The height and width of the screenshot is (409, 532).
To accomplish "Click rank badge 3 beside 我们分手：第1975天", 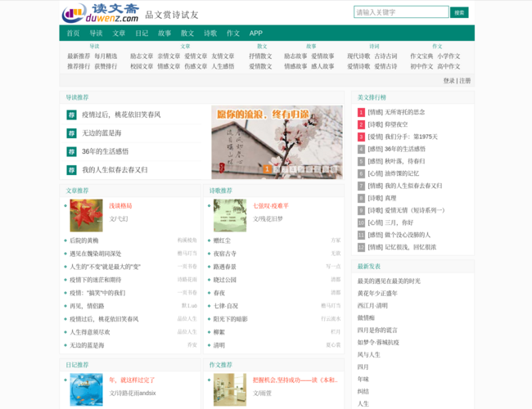I will [x=361, y=137].
